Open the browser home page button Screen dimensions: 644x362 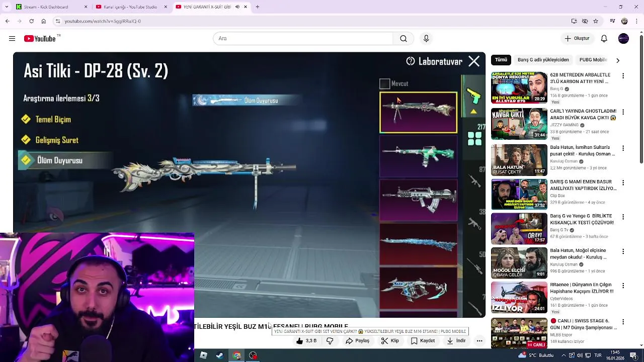coord(44,21)
